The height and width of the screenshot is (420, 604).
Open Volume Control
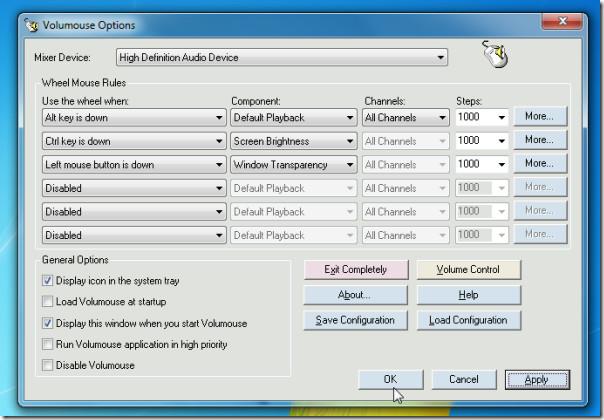click(x=468, y=270)
